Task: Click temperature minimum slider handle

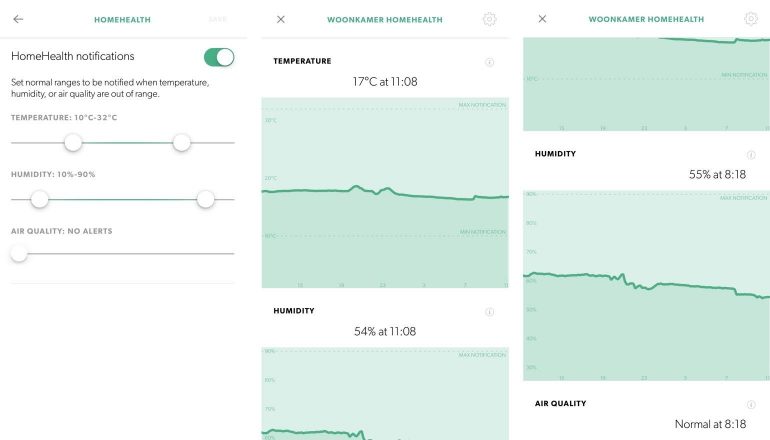Action: (x=73, y=143)
